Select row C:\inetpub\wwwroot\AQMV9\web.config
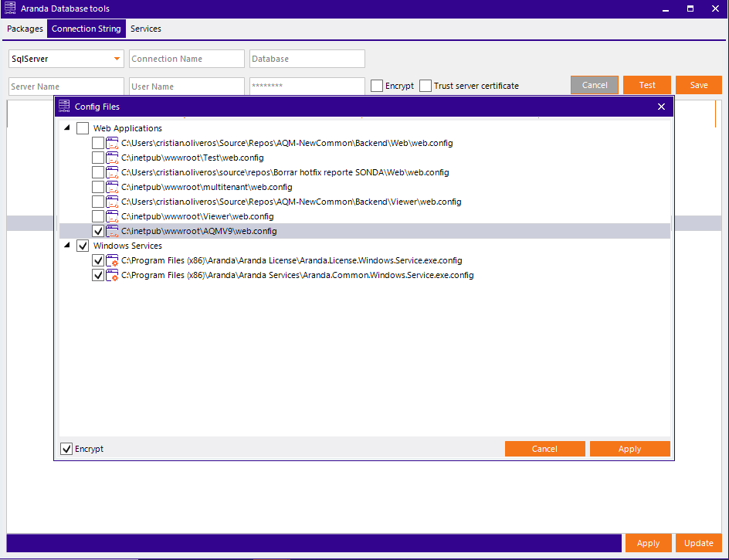The width and height of the screenshot is (729, 560). (365, 231)
